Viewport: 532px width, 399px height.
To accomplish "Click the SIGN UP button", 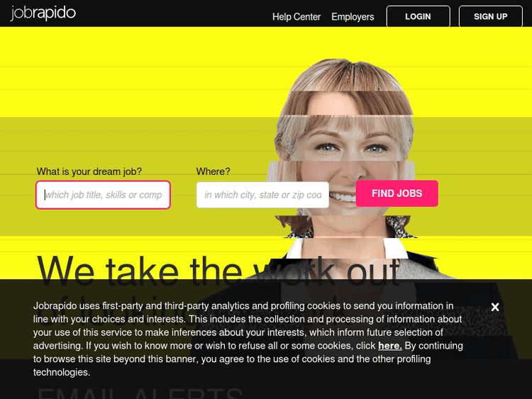I will [490, 16].
